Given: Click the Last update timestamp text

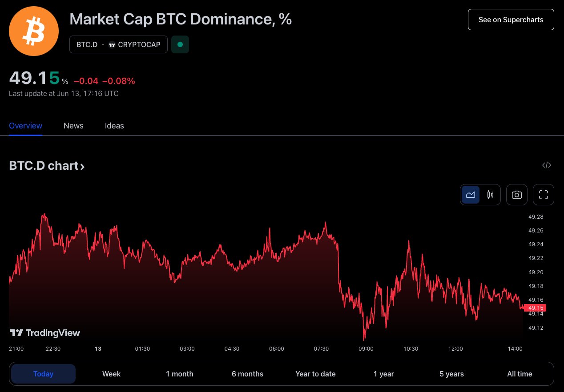Looking at the screenshot, I should (x=64, y=93).
